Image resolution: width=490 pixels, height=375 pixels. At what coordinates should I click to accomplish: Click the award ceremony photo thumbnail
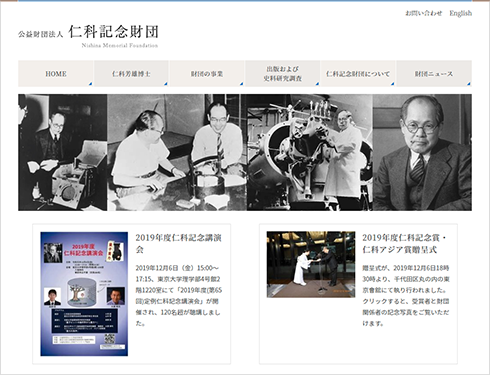pyautogui.click(x=311, y=264)
